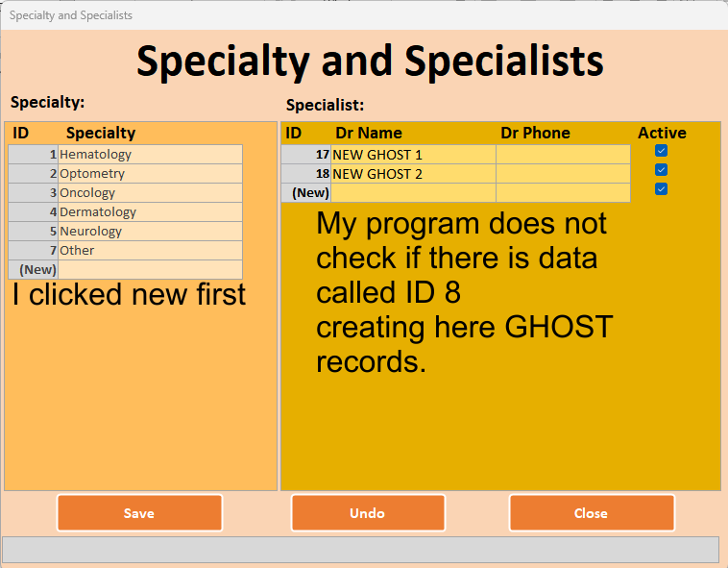Click specialty ID cell 2
728x568 pixels.
tap(33, 174)
